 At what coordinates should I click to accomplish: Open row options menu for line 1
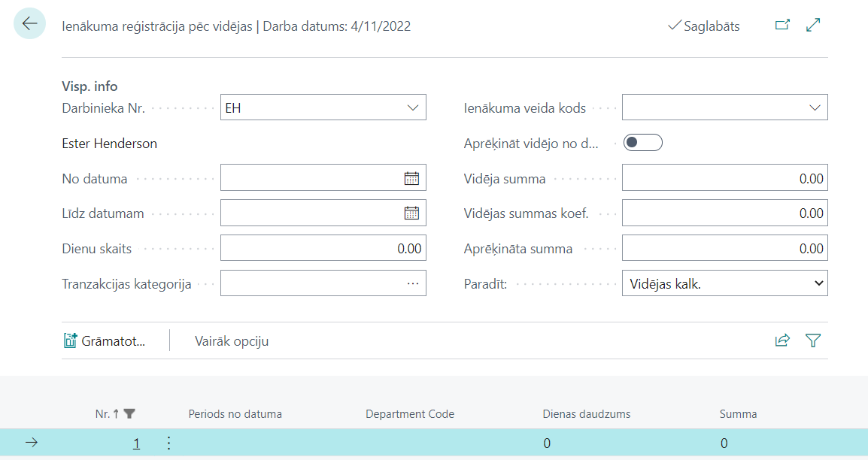(168, 443)
